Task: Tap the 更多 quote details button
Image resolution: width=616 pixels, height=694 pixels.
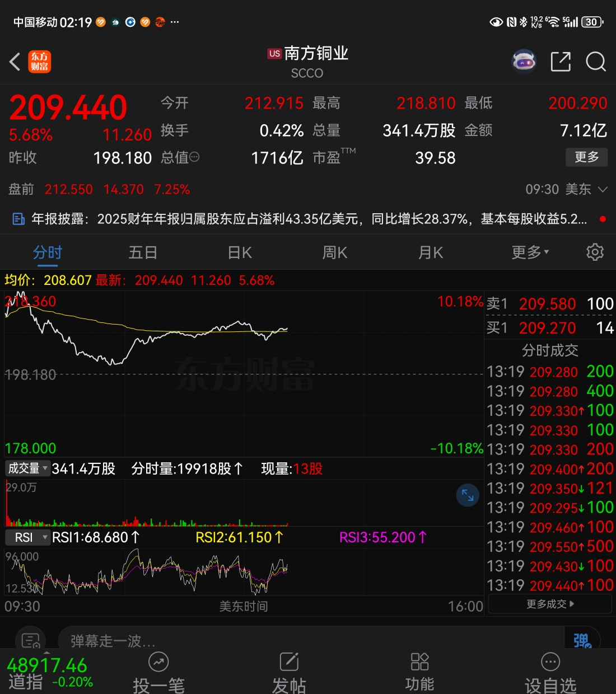Action: [x=586, y=157]
